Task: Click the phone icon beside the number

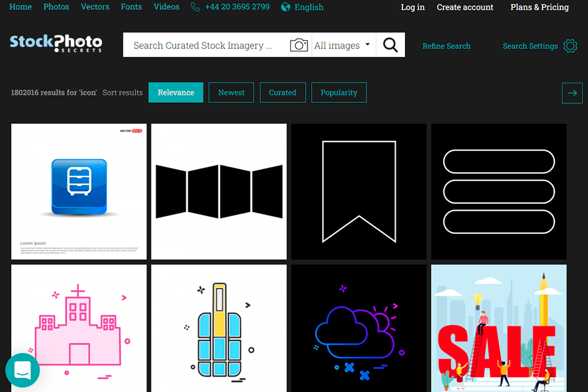Action: pyautogui.click(x=195, y=7)
